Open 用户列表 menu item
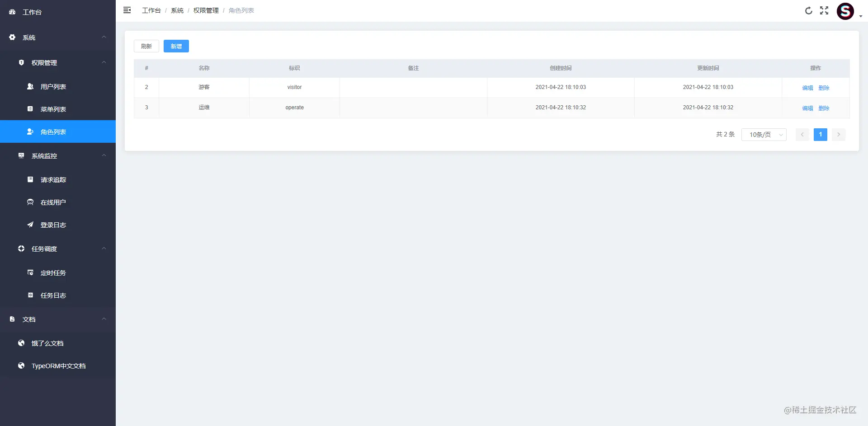The image size is (868, 426). click(58, 86)
